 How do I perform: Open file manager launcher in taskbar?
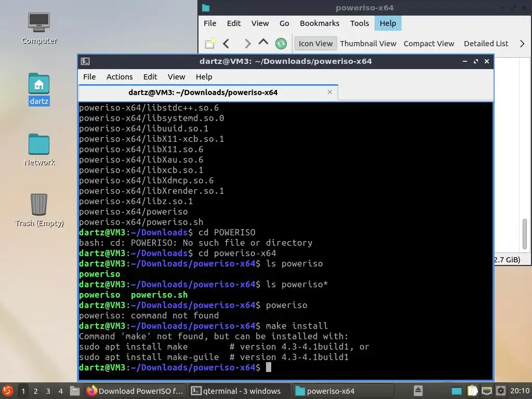pos(75,391)
